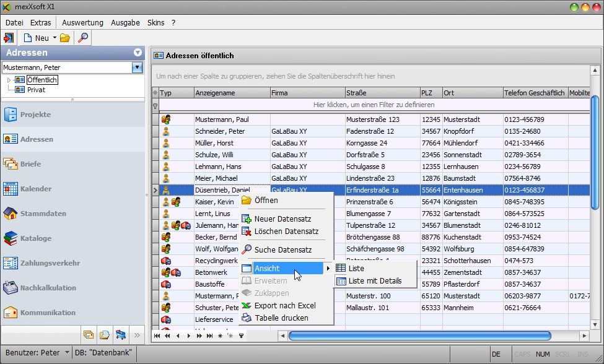
Task: Click the funnel filter button in the navigator
Action: pos(241,336)
